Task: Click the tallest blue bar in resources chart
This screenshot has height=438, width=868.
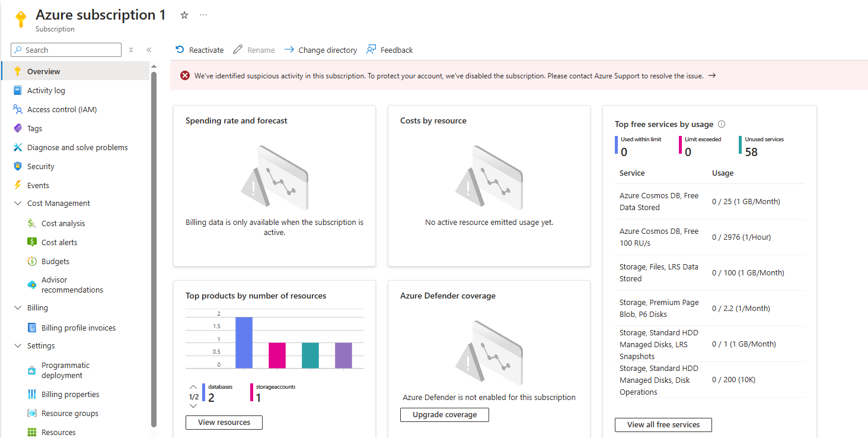Action: pos(244,342)
